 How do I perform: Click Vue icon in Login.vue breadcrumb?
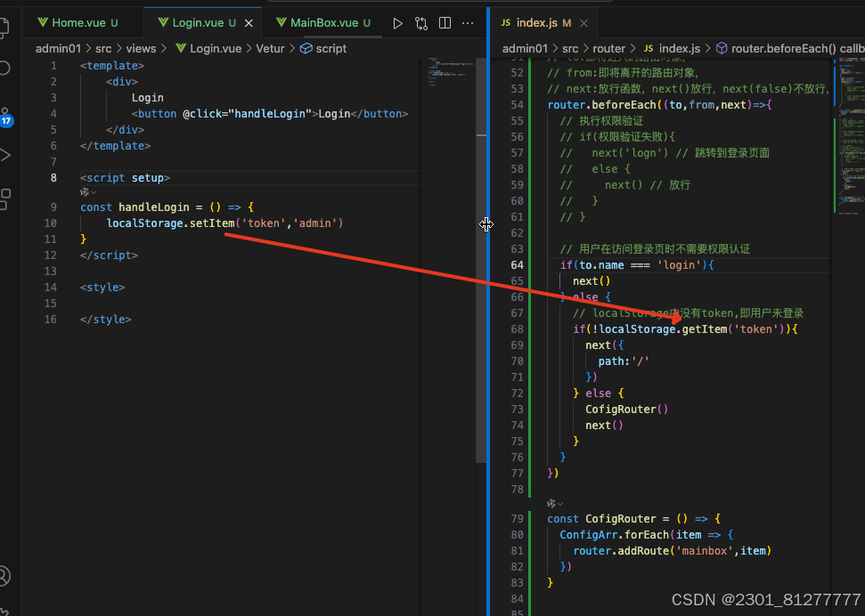(180, 49)
